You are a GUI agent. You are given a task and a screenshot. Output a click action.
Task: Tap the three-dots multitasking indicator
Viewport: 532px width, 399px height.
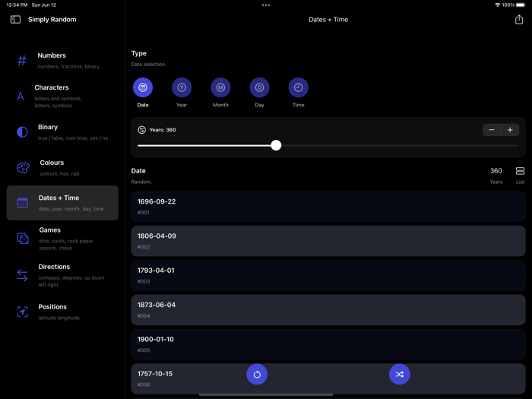click(x=266, y=5)
